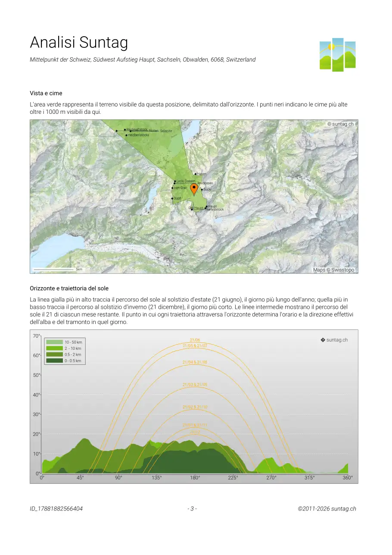
Task: Click the "Orizzonte e traiettoria del sole" heading
Action: pos(69,288)
